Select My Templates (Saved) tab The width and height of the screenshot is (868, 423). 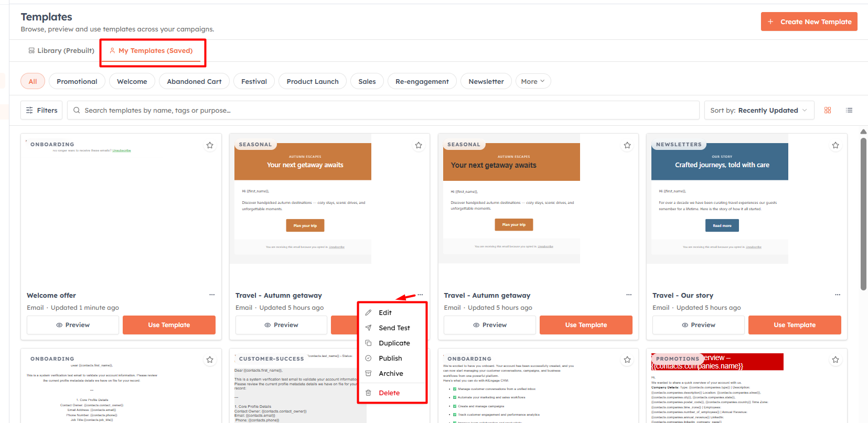pyautogui.click(x=151, y=51)
